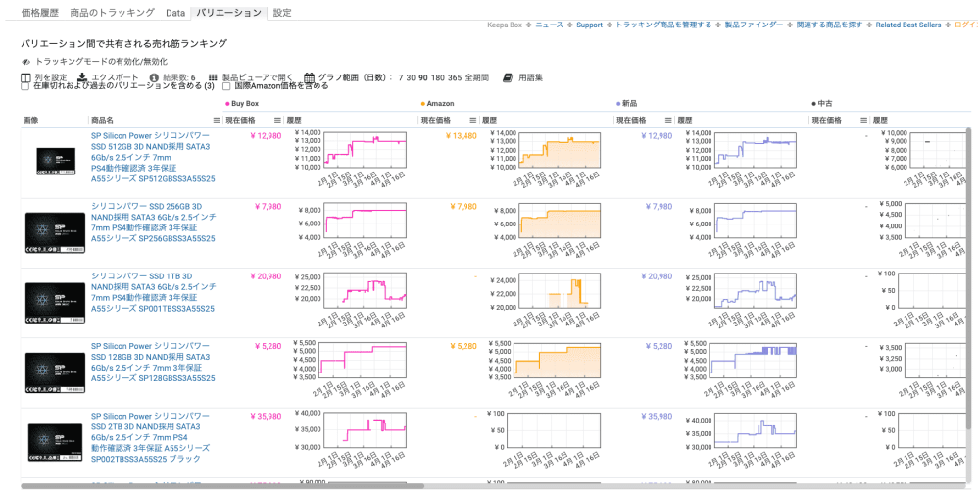Click the crossed-eye tracking mode icon
The image size is (980, 498).
(x=26, y=61)
